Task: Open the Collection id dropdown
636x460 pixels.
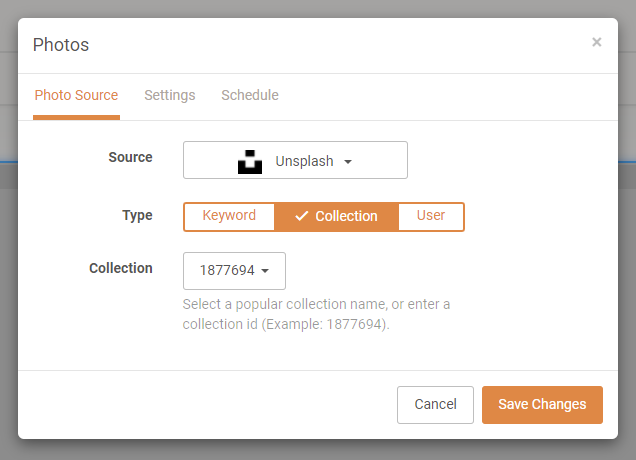Action: click(x=234, y=271)
